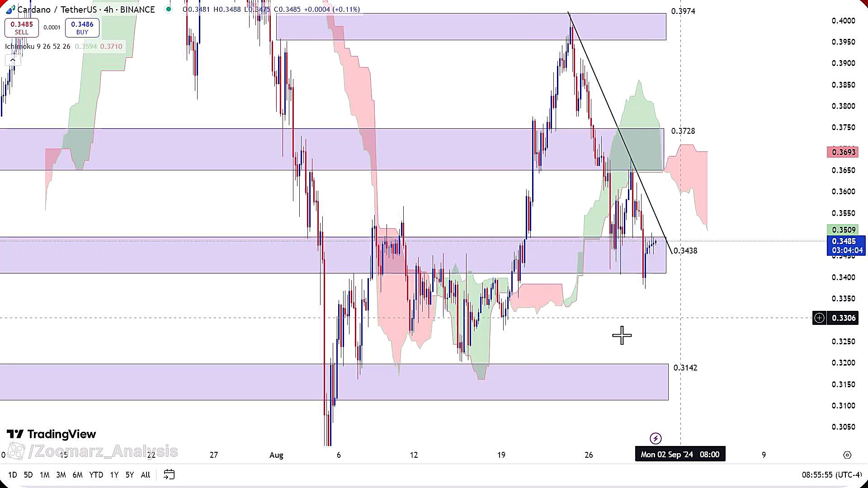868x488 pixels.
Task: Select the 0.3142 zone label
Action: coord(685,368)
